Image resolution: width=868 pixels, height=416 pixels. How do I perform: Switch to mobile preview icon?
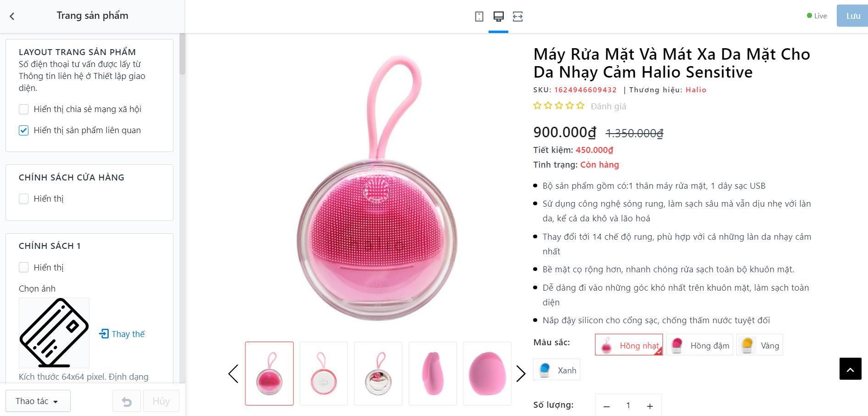(x=479, y=17)
